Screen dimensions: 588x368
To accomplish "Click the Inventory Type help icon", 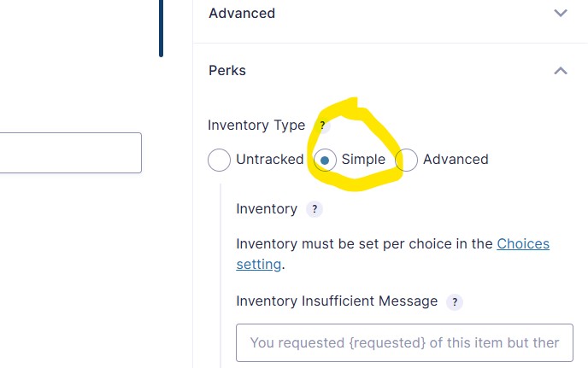I will click(322, 126).
